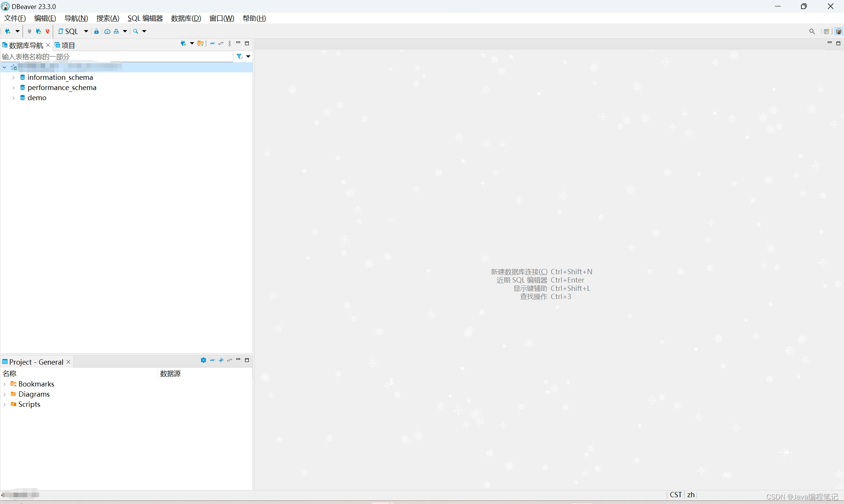Click the magnifier search icon at top right
The image size is (844, 504).
coord(812,31)
